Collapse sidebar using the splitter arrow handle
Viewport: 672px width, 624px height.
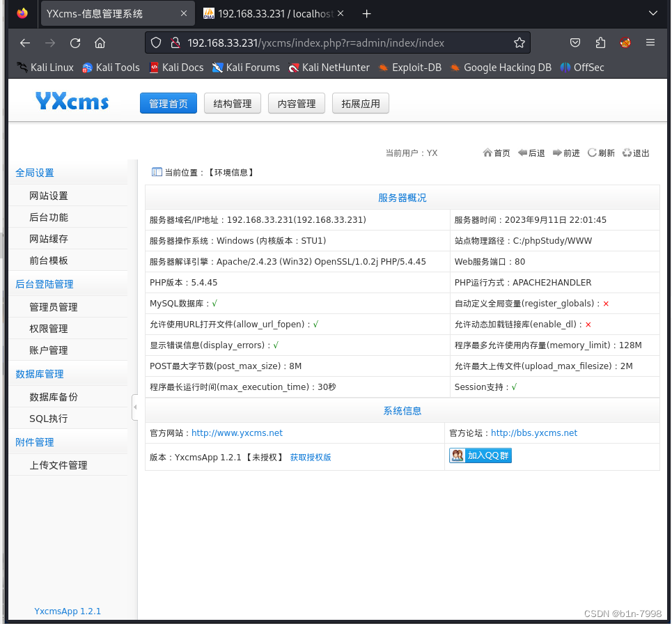(x=135, y=407)
